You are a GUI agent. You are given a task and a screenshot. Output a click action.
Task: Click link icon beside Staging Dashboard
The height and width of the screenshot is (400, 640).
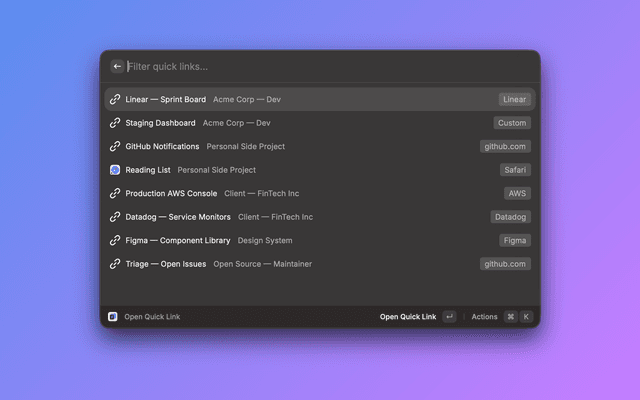coord(115,123)
